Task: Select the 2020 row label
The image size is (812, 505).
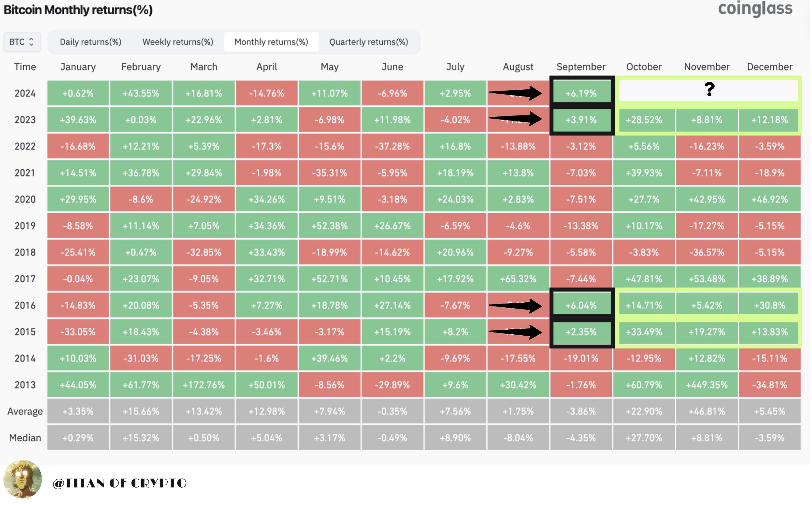Action: pos(25,199)
